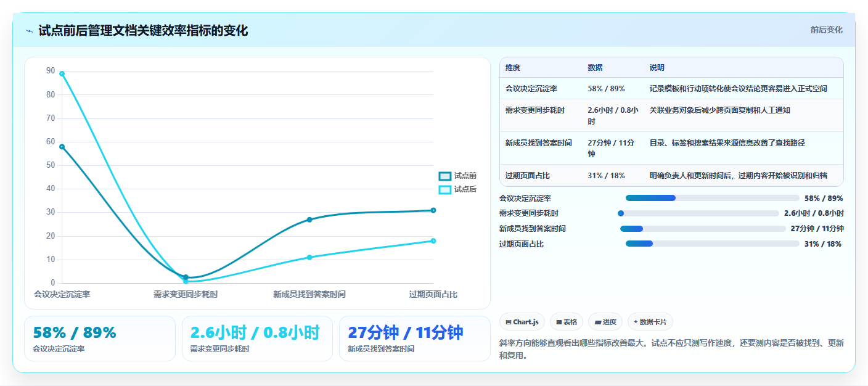Image resolution: width=868 pixels, height=386 pixels.
Task: Click the 90 y-axis tick label
Action: tap(51, 71)
